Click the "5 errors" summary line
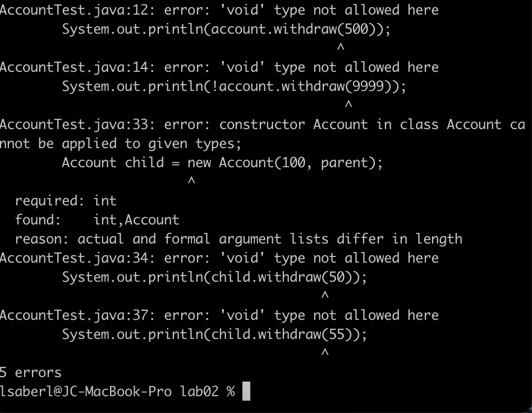 click(31, 373)
